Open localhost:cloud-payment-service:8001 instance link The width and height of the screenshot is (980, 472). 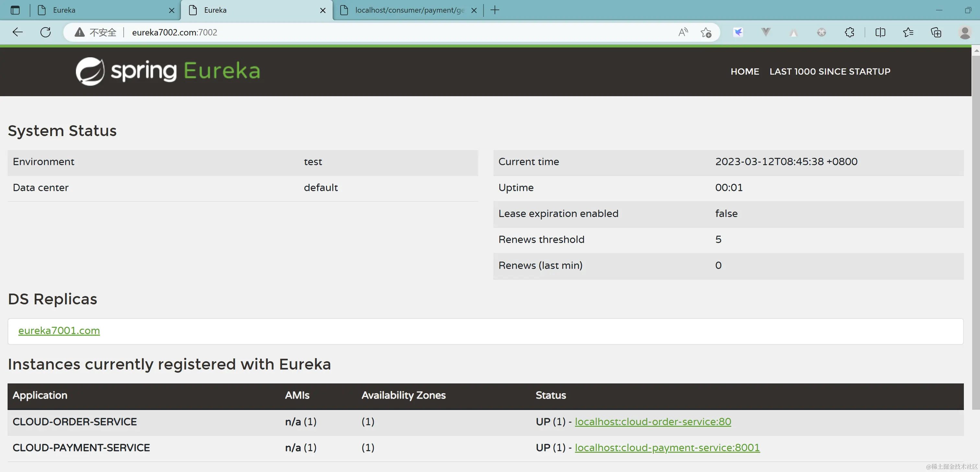[x=667, y=448]
